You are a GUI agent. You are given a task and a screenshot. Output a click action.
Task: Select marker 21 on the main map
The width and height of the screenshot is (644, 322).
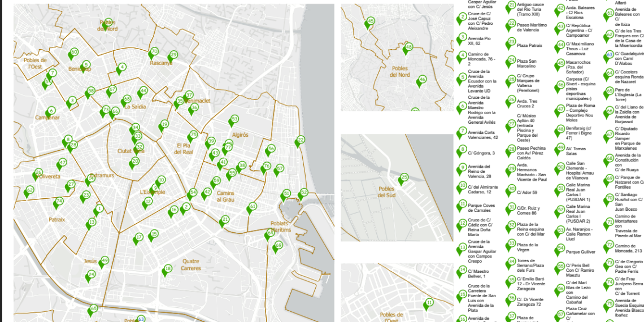click(x=224, y=221)
